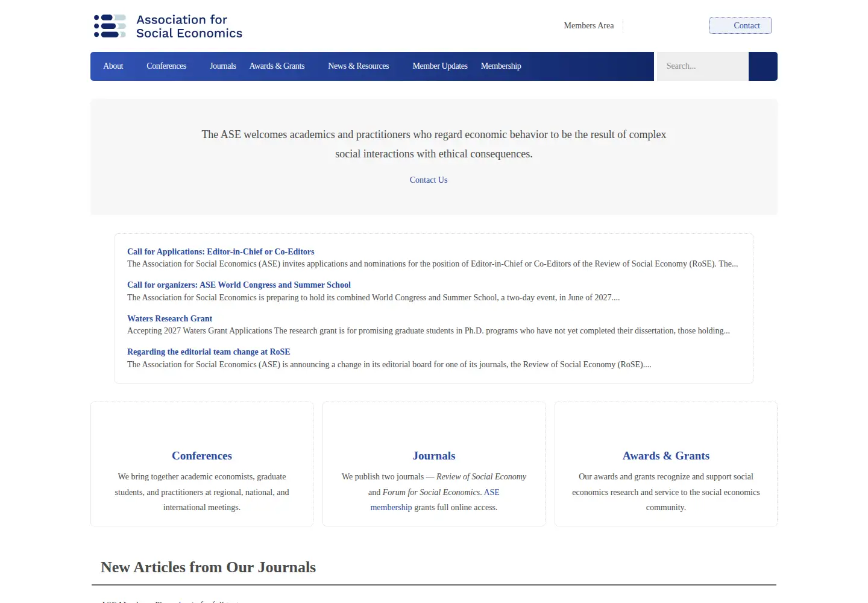Follow the Contact Us link in the welcome banner
Screen dimensions: 868x603
click(x=429, y=180)
